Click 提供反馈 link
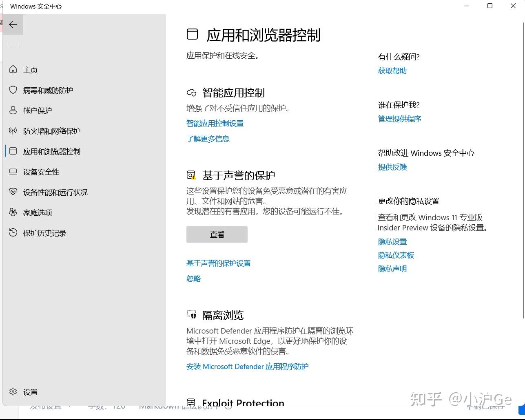525x420 pixels. click(x=392, y=167)
